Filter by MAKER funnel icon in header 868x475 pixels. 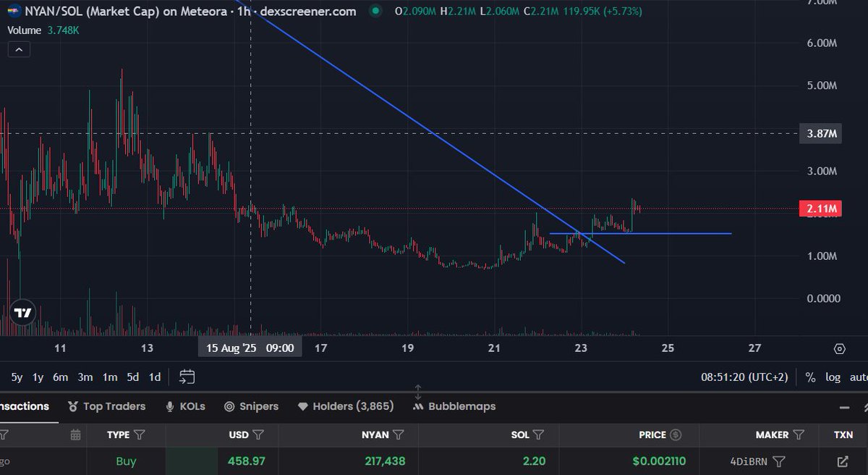click(x=799, y=435)
